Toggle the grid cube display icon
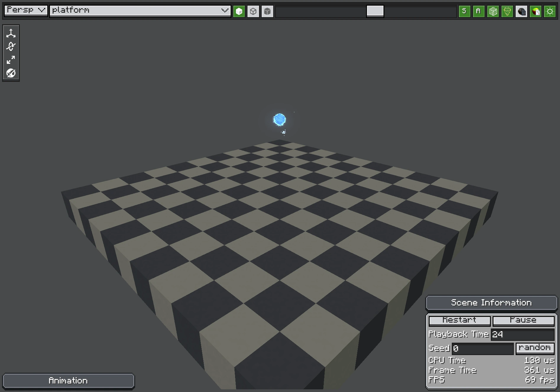The image size is (560, 392). point(493,12)
